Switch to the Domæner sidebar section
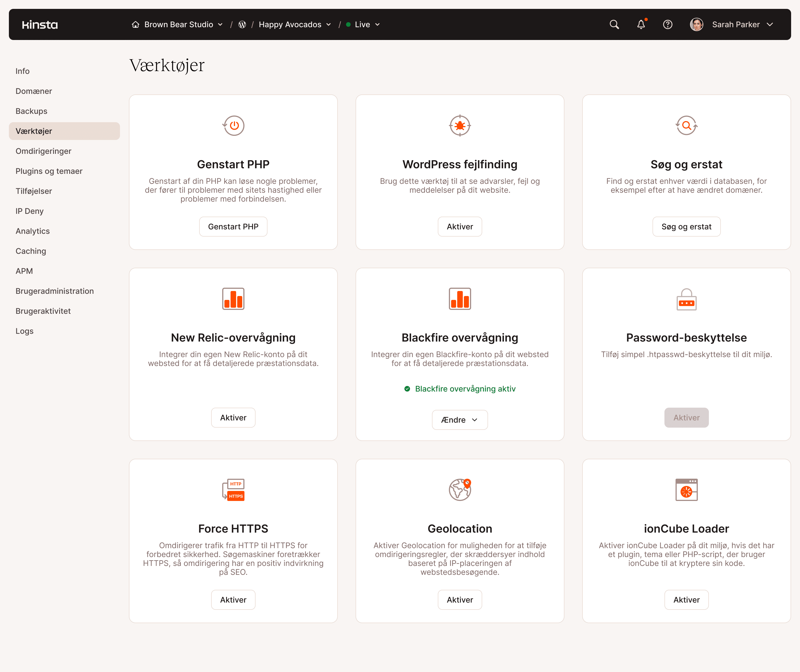 tap(34, 91)
